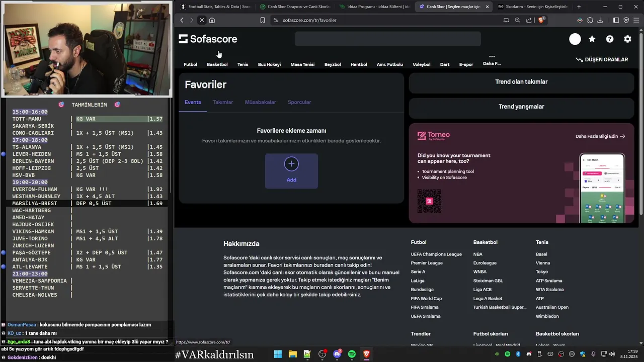The image size is (644, 362).
Task: Open Trend yarışmalar panel
Action: (521, 107)
